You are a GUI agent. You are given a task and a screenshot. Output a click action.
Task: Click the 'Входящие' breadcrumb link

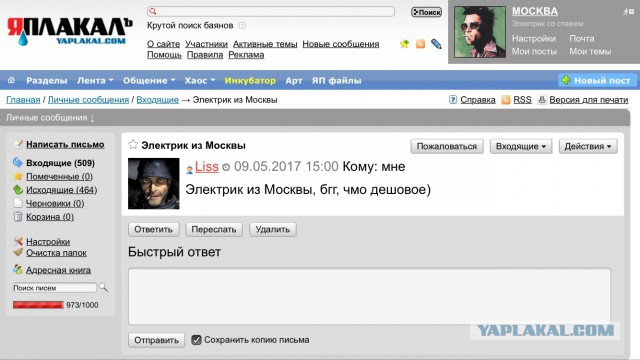coord(158,100)
